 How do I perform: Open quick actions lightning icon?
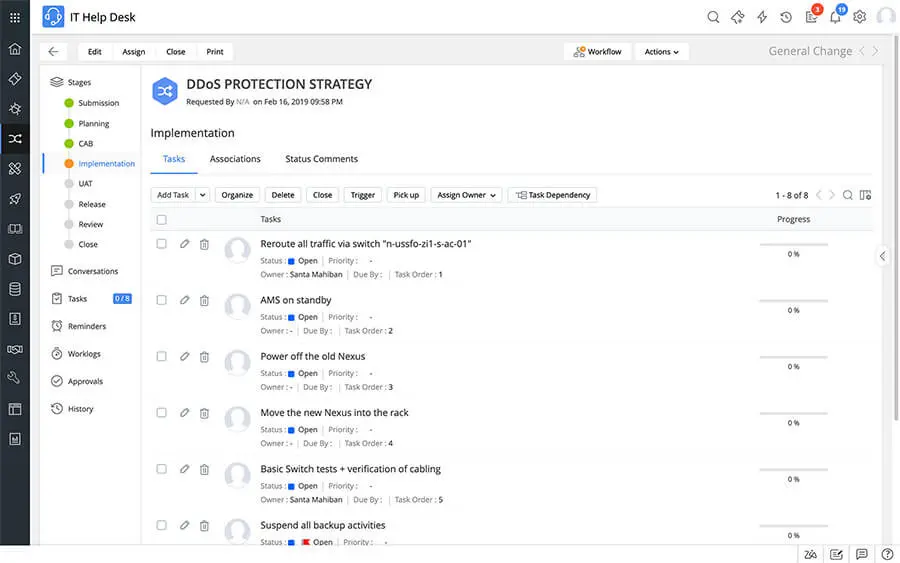762,17
